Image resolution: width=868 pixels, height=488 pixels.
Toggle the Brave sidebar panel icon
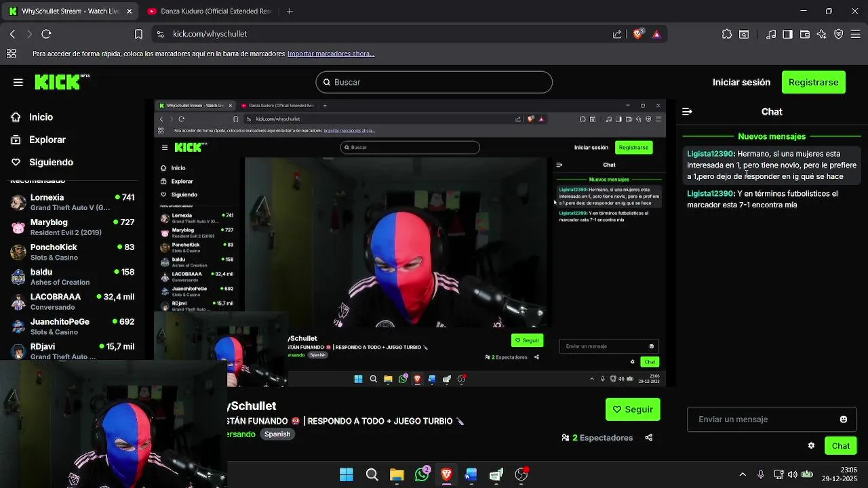tap(787, 34)
